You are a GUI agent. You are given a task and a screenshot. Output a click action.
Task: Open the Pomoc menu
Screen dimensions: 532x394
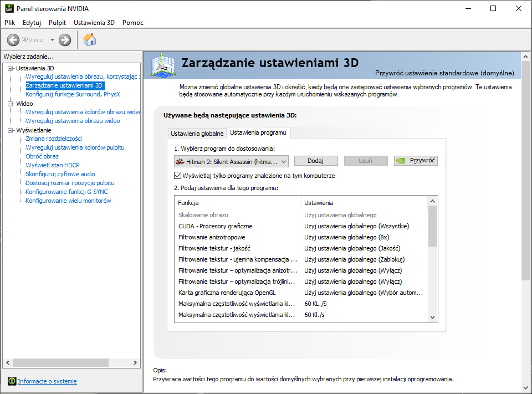tap(133, 23)
